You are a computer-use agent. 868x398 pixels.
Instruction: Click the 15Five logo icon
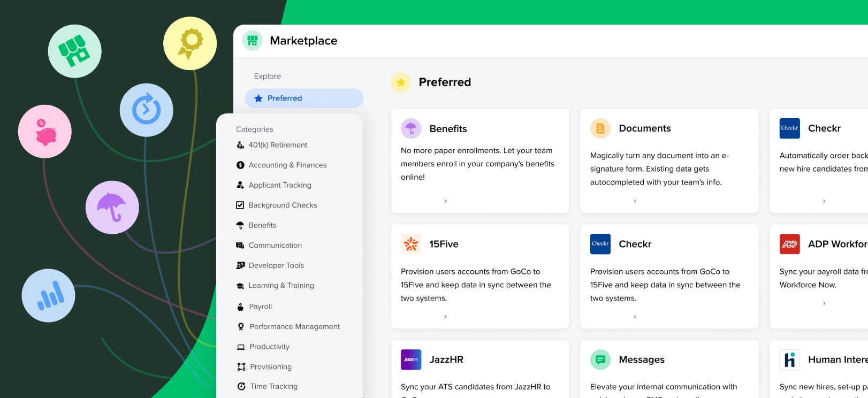(x=411, y=244)
